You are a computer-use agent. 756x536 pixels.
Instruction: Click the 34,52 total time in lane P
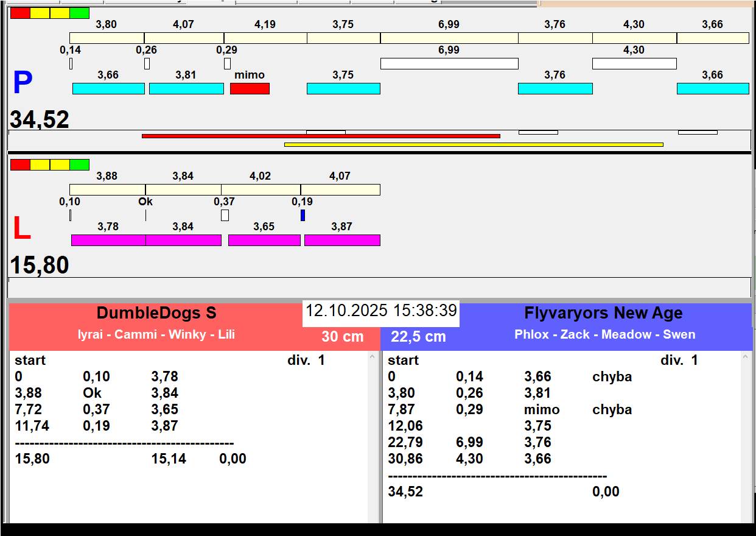click(40, 119)
